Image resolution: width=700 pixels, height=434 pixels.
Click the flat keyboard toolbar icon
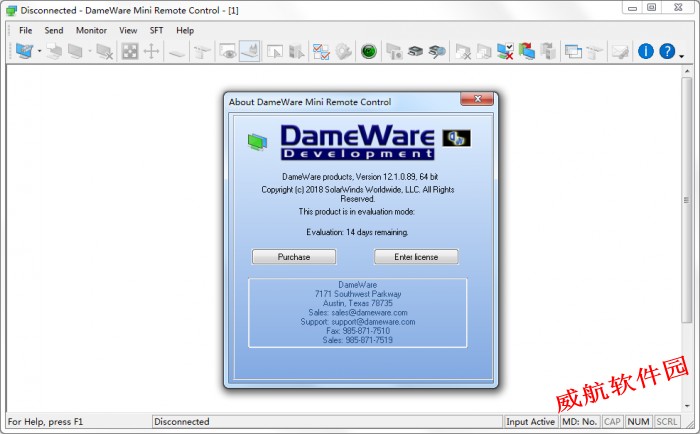click(177, 53)
